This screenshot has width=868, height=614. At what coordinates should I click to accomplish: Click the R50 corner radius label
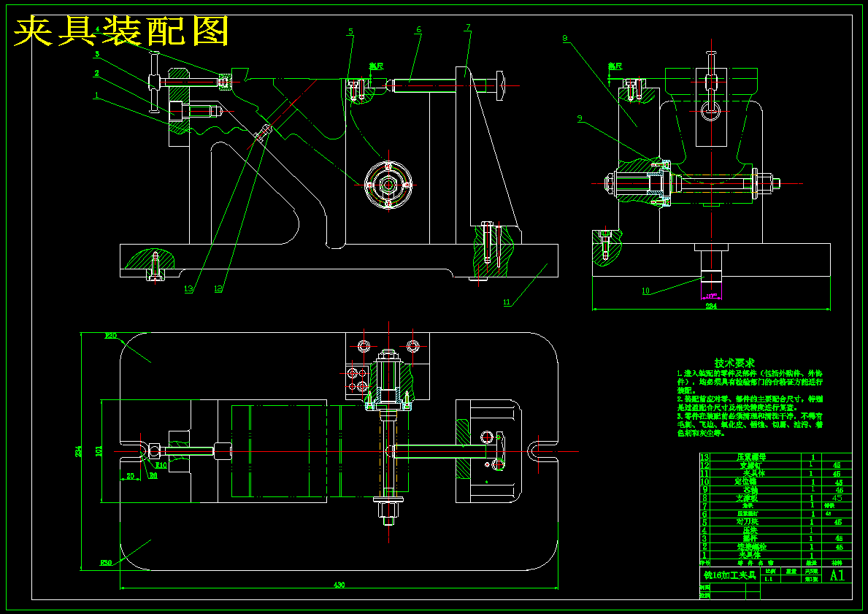click(107, 562)
